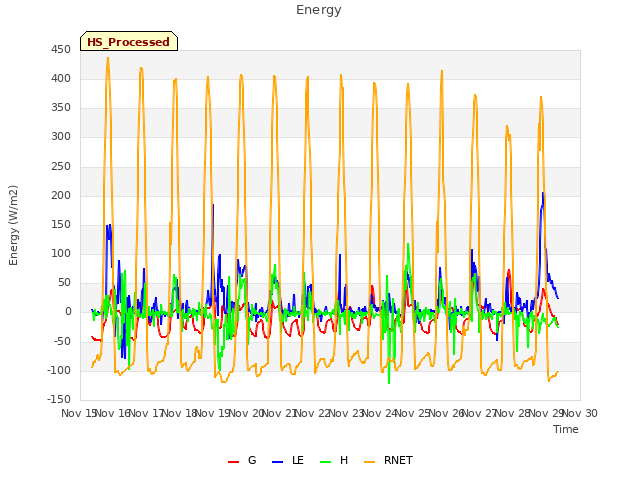Screen dimensions: 640x480
Task: Click the 400 y-axis tick label
Action: 61,78
